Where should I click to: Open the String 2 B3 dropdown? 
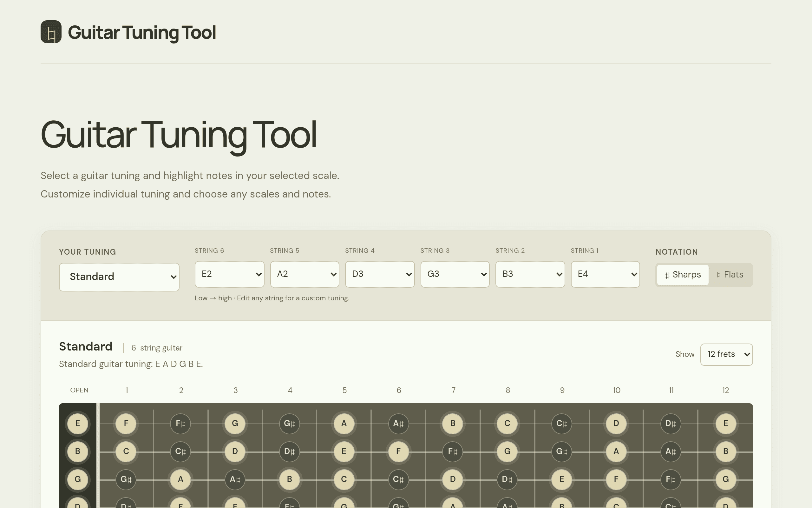[x=530, y=274]
